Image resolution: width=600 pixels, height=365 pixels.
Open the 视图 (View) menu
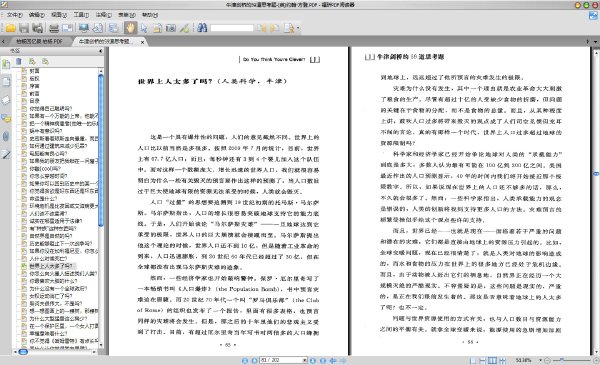[59, 15]
